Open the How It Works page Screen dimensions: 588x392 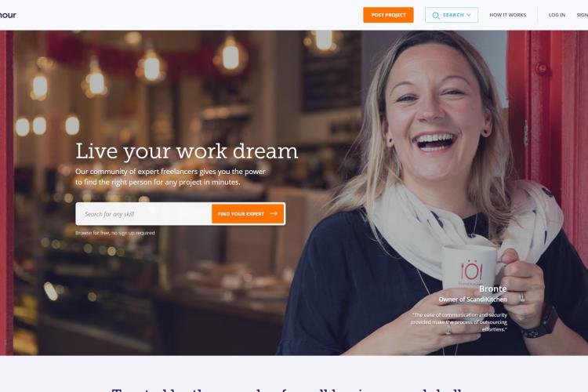coord(507,15)
